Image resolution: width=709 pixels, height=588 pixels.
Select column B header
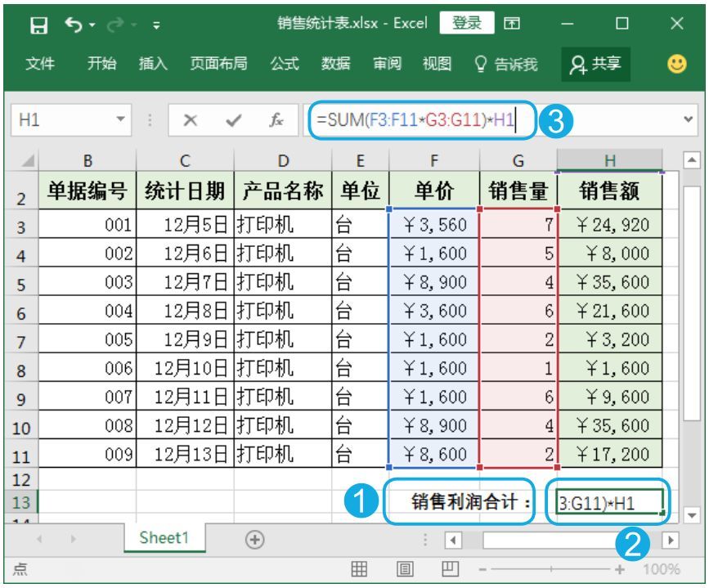(x=88, y=160)
